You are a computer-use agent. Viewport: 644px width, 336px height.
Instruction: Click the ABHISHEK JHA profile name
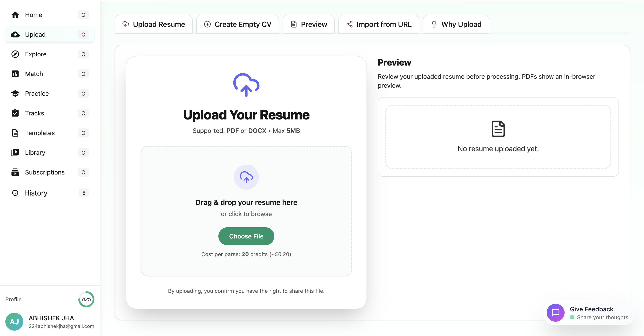click(x=51, y=318)
